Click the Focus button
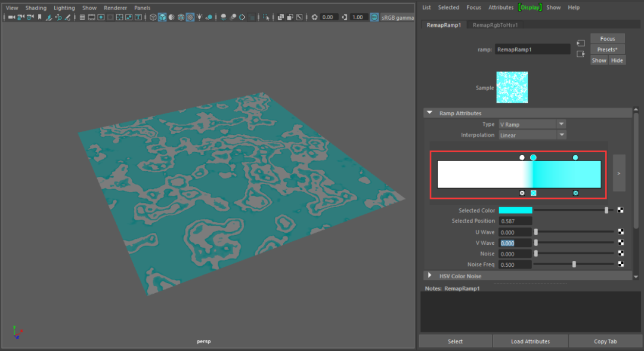 (x=608, y=39)
